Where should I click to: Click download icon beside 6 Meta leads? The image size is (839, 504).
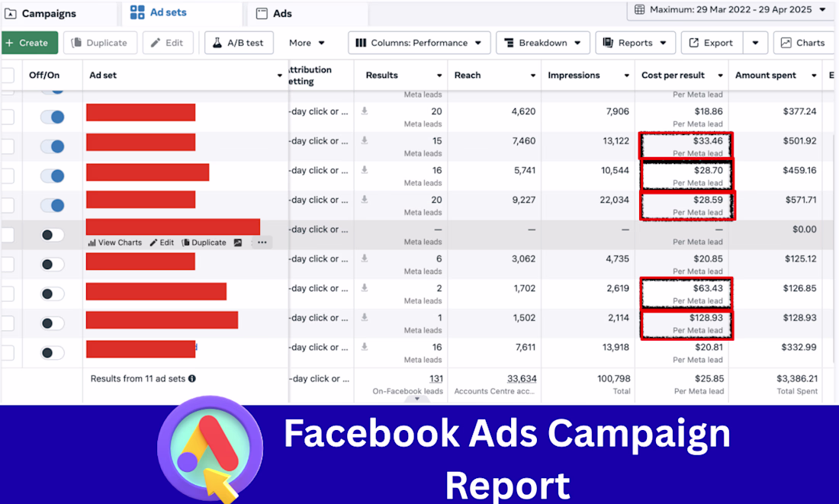[x=364, y=258]
